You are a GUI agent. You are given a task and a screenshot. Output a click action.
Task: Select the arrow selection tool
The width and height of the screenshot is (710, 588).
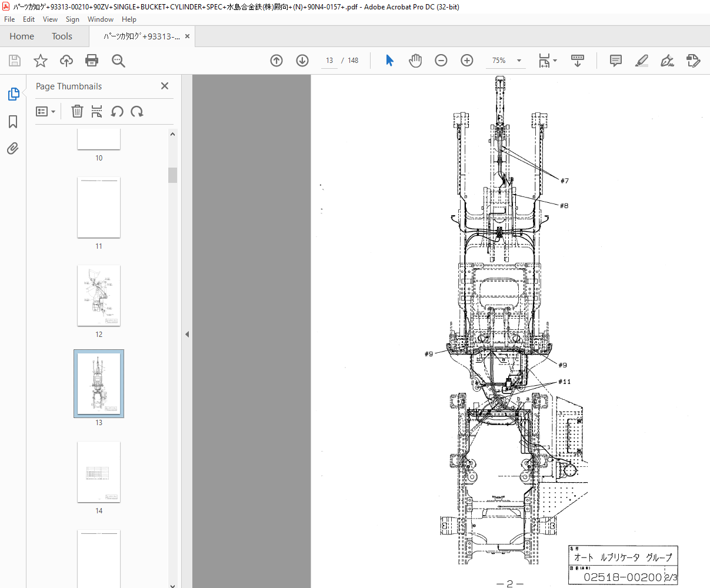tap(389, 61)
